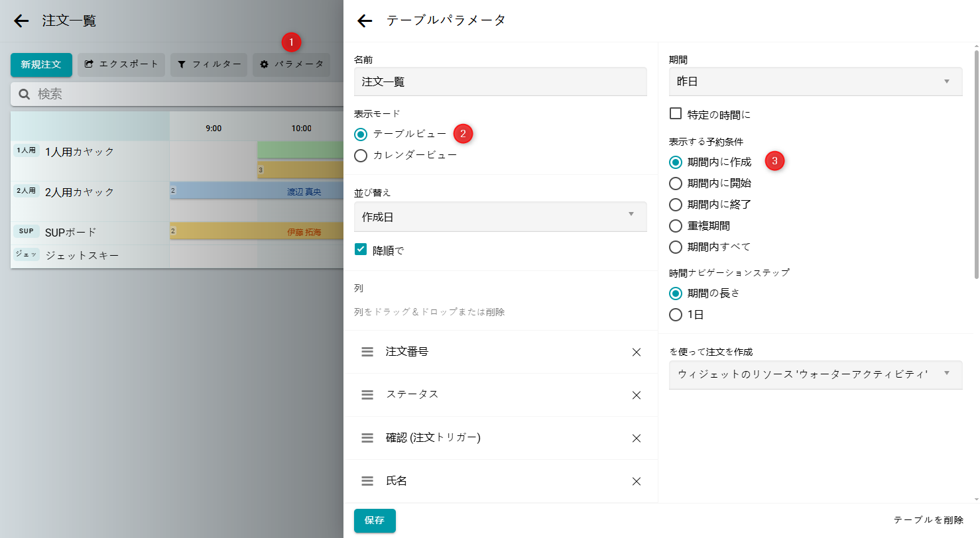Viewport: 980px width, 538px height.
Task: Select the 渡辺 真央 booking bar
Action: 257,191
